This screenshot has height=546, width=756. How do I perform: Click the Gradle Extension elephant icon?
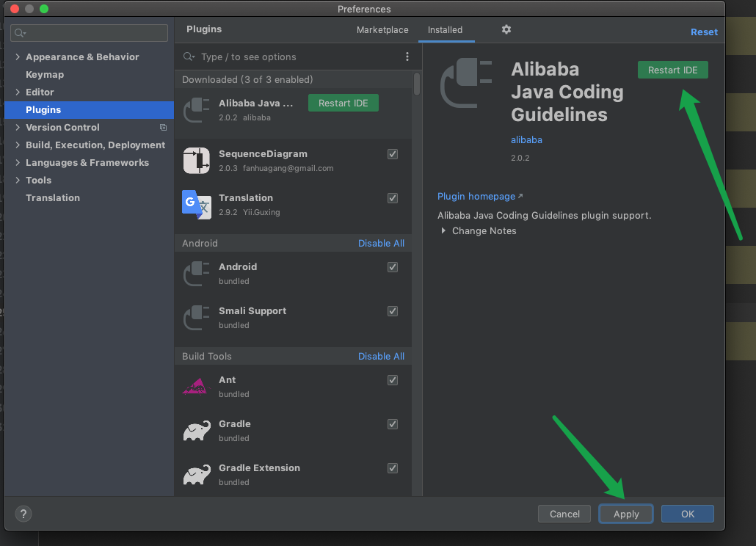(x=197, y=475)
